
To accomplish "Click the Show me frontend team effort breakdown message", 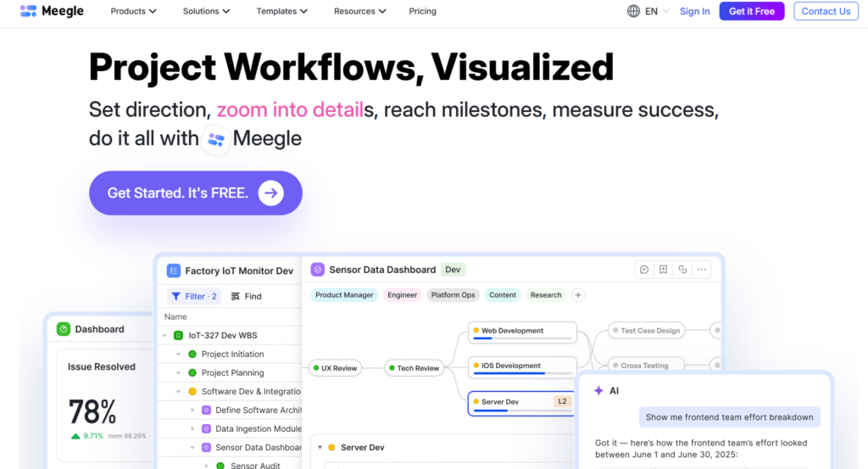I will [x=729, y=417].
